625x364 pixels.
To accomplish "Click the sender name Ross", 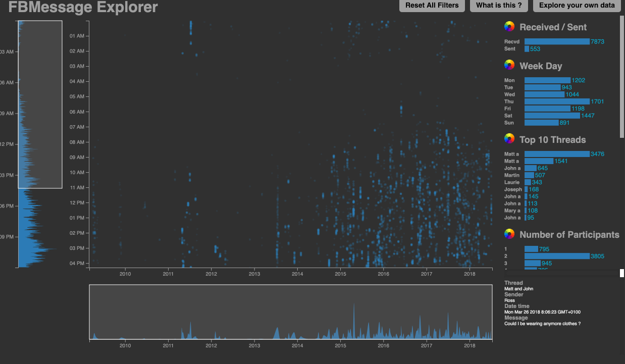I will click(509, 300).
